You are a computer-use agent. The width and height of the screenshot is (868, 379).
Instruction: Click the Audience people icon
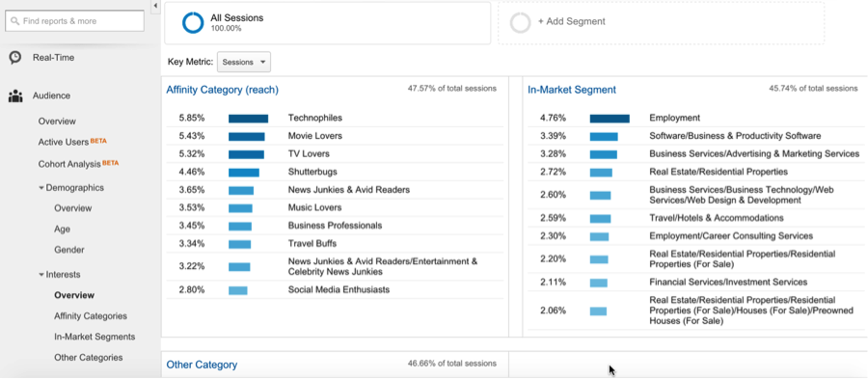click(x=15, y=96)
